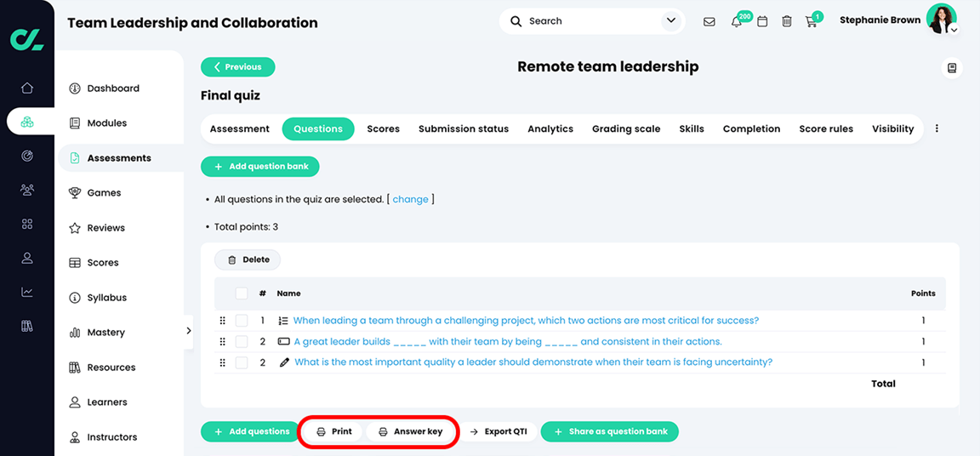Open the reports chart icon in left rail

tap(27, 292)
